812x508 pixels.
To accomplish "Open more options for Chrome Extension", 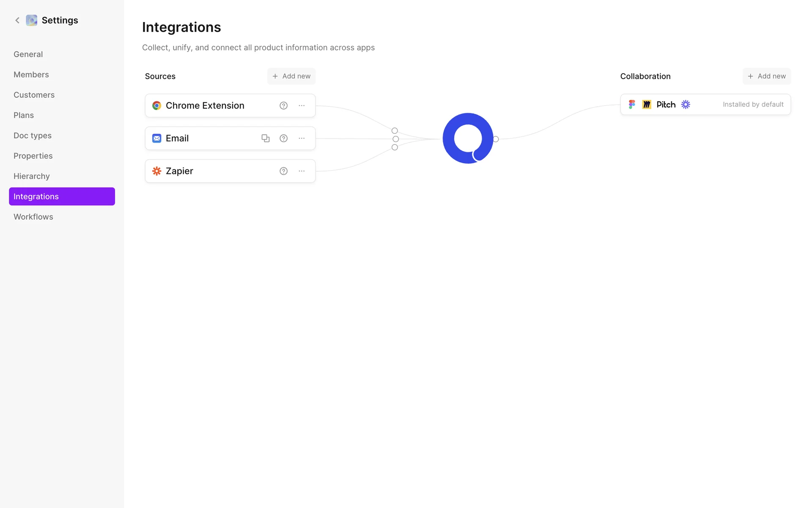I will [302, 106].
